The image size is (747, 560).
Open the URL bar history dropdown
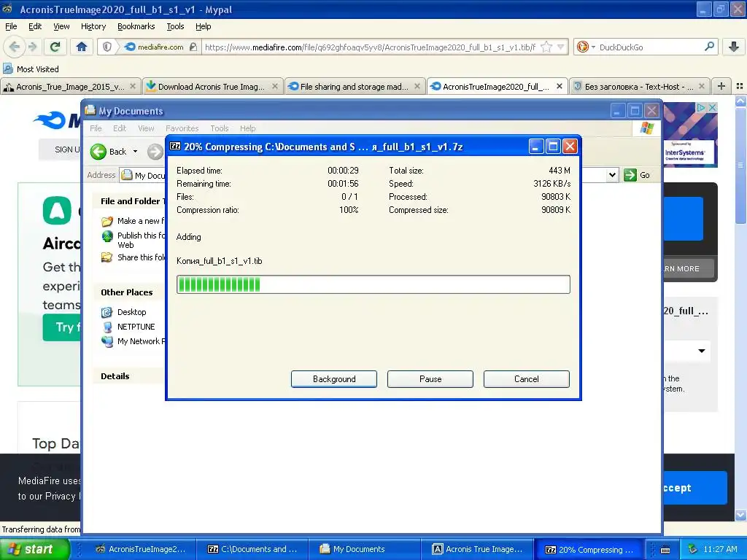(x=561, y=47)
